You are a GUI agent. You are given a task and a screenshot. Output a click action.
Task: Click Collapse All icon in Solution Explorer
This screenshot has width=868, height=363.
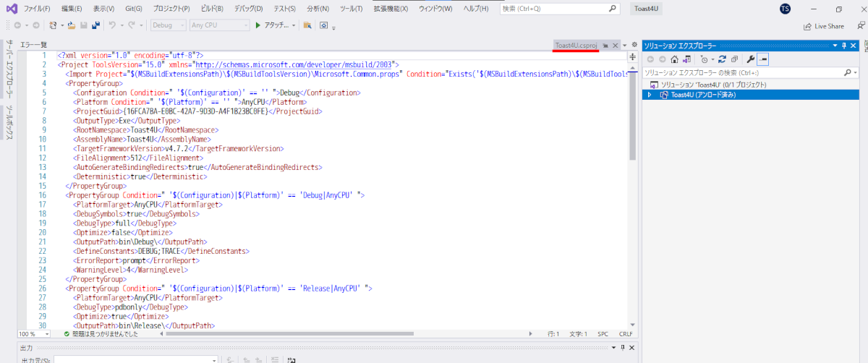tap(734, 59)
